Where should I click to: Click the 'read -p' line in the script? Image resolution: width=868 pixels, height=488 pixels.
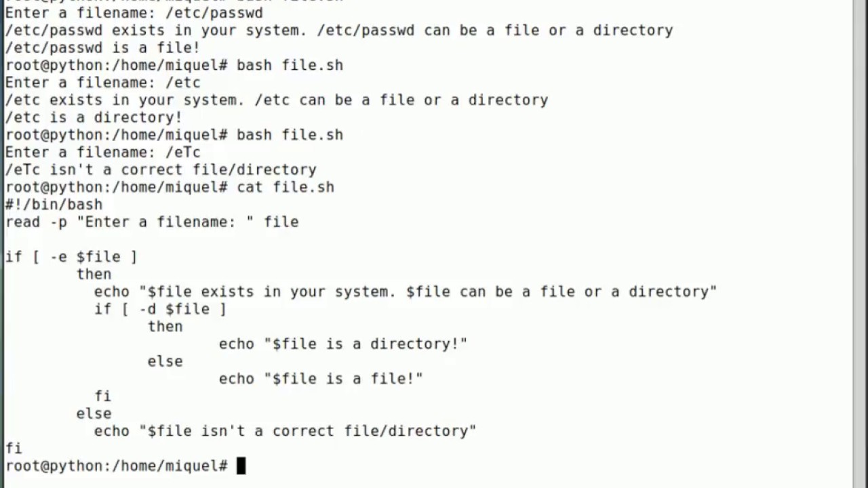(152, 222)
